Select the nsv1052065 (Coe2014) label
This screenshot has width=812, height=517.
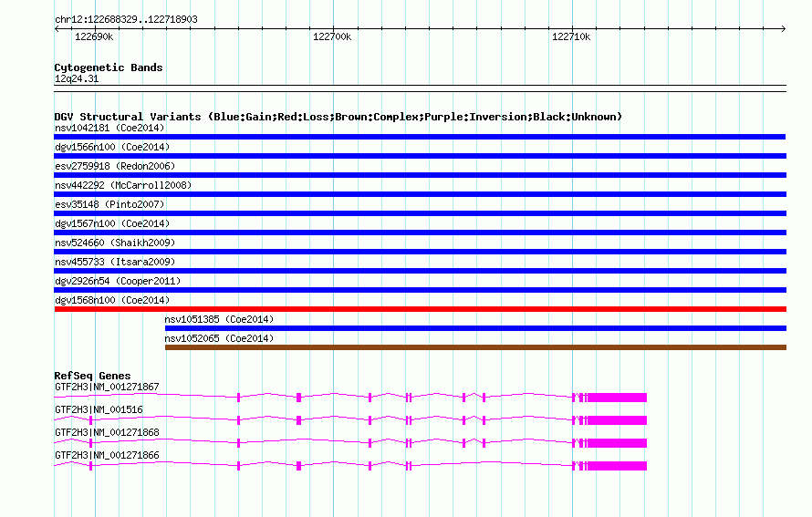point(219,338)
